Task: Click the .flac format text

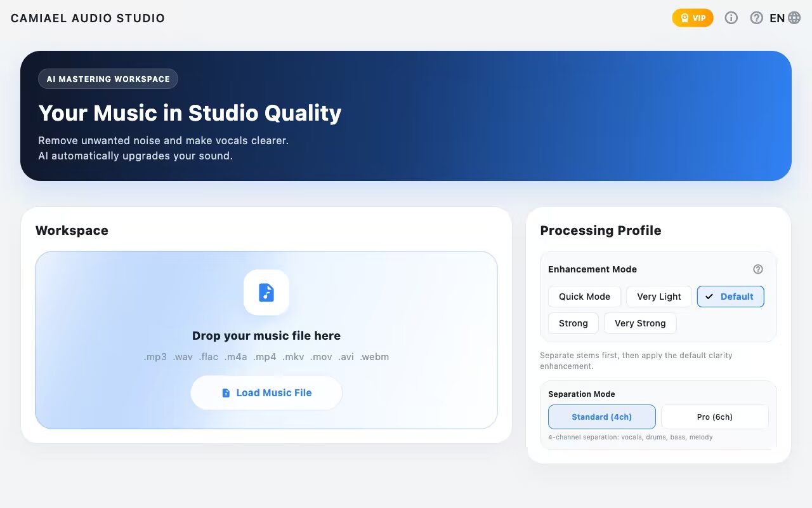Action: (209, 357)
